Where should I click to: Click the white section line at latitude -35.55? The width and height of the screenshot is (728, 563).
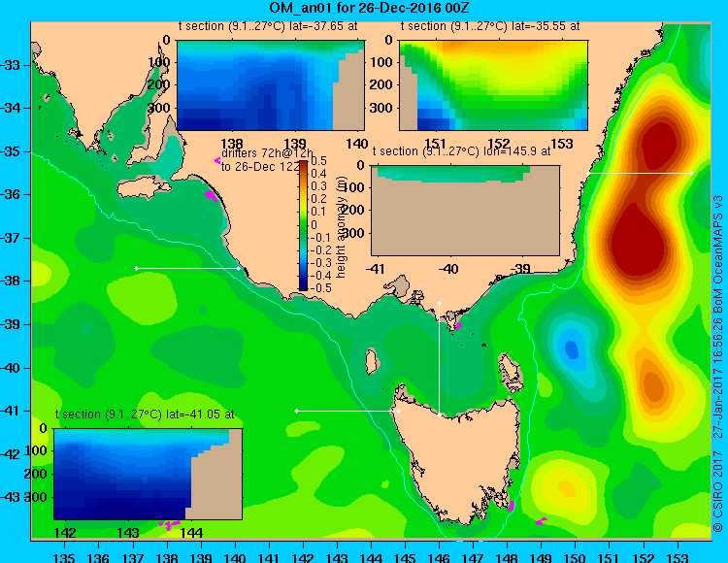pos(640,173)
